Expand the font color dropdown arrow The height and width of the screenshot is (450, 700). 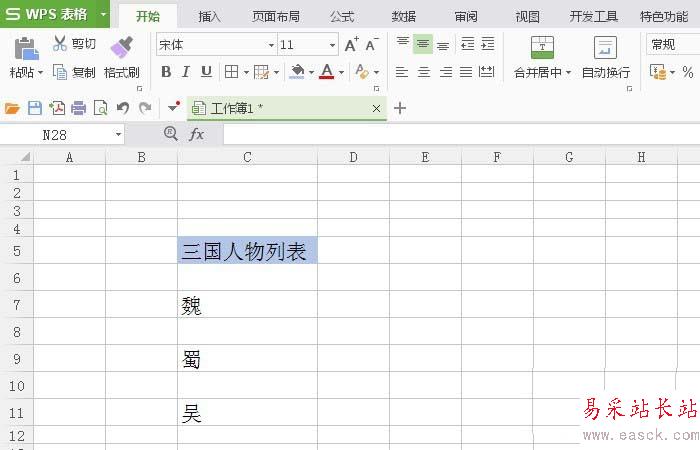(342, 72)
